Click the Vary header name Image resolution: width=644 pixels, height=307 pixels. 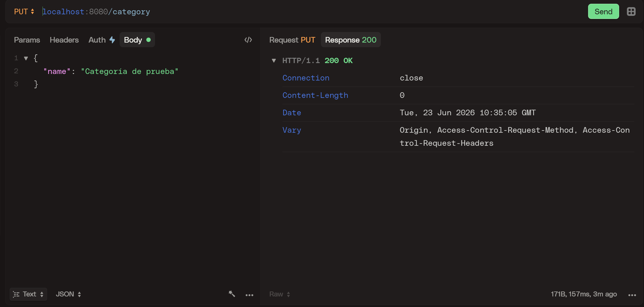pyautogui.click(x=292, y=130)
